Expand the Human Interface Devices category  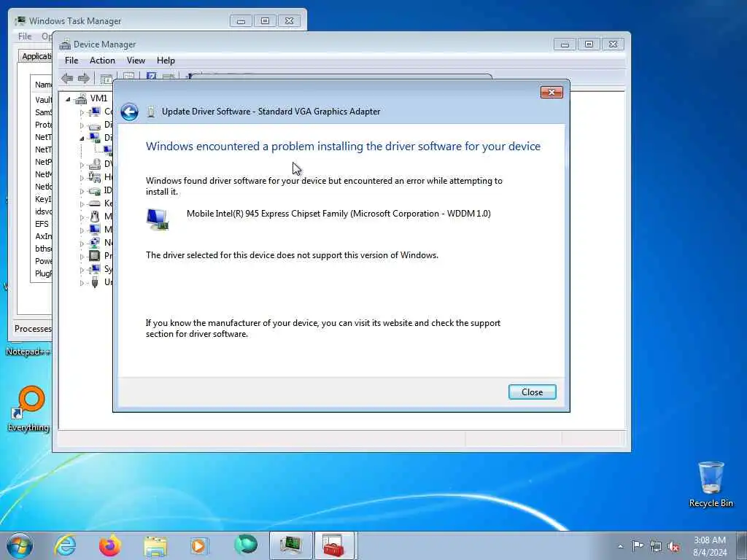click(82, 178)
